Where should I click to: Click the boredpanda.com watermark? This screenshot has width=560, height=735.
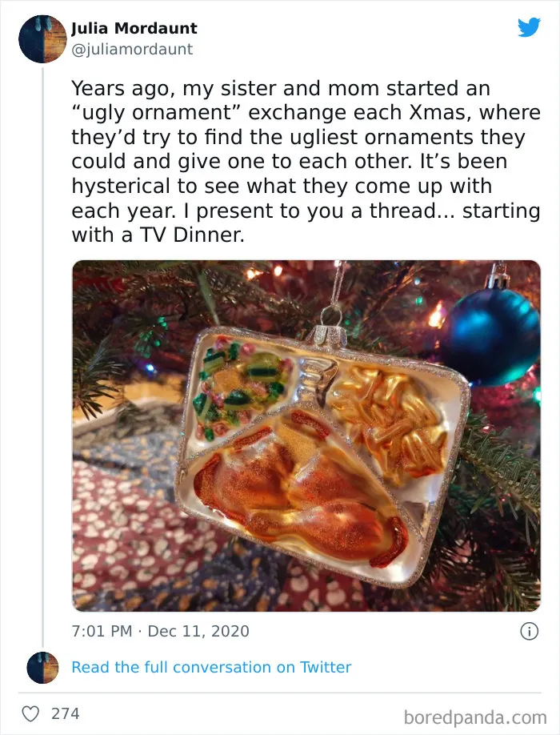click(x=475, y=717)
